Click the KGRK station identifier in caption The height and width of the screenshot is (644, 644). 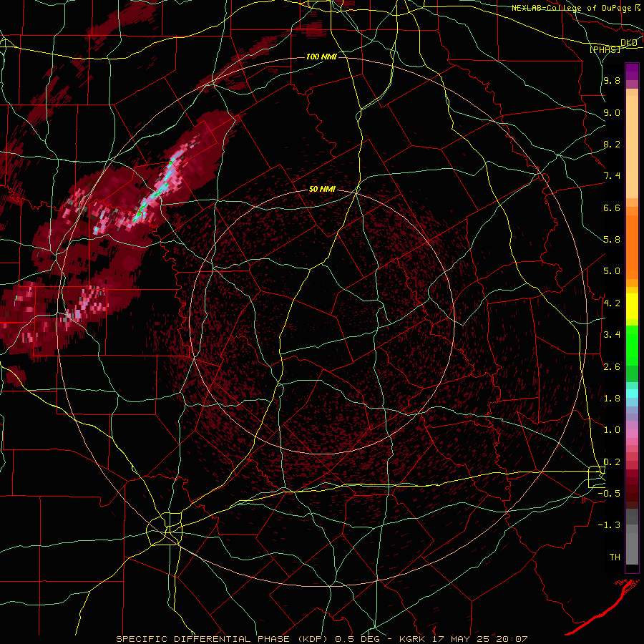click(x=413, y=639)
